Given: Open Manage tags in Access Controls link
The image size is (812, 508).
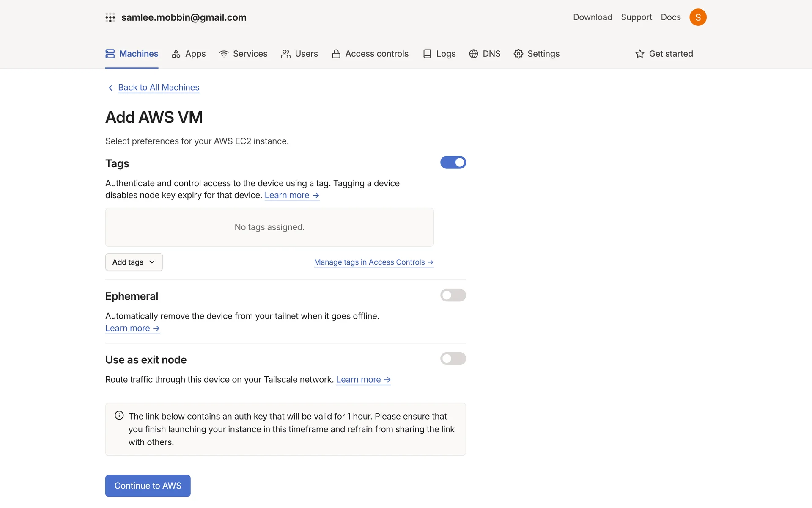Looking at the screenshot, I should 373,262.
